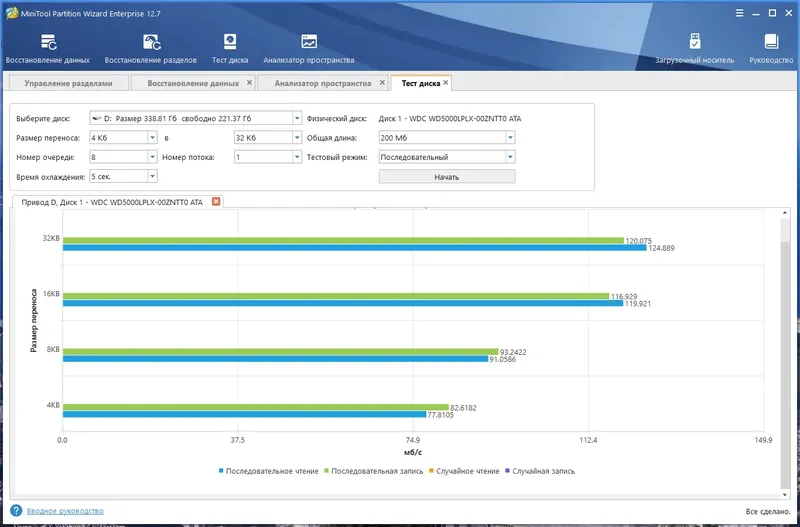Open the Номер потока dropdown
Screen dimensions: 800x527
click(x=297, y=157)
